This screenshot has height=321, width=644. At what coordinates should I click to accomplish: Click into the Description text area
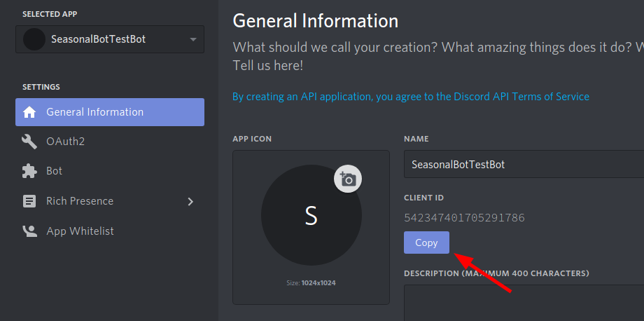click(x=524, y=303)
